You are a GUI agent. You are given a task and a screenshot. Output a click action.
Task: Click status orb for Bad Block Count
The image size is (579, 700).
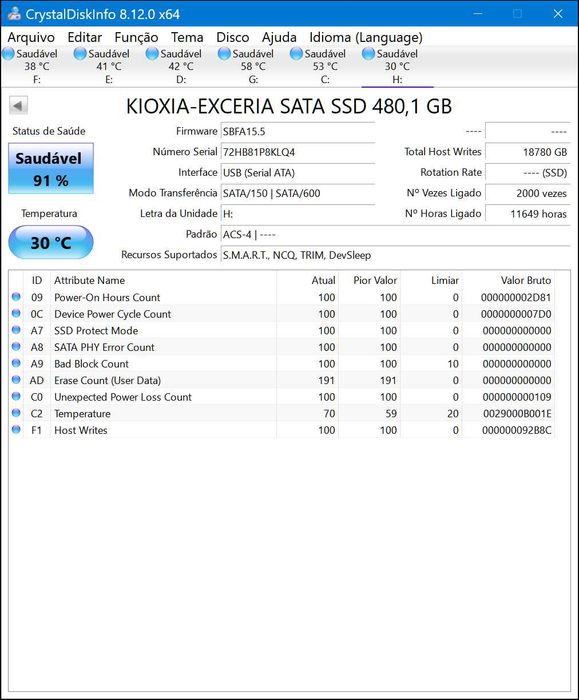coord(16,362)
